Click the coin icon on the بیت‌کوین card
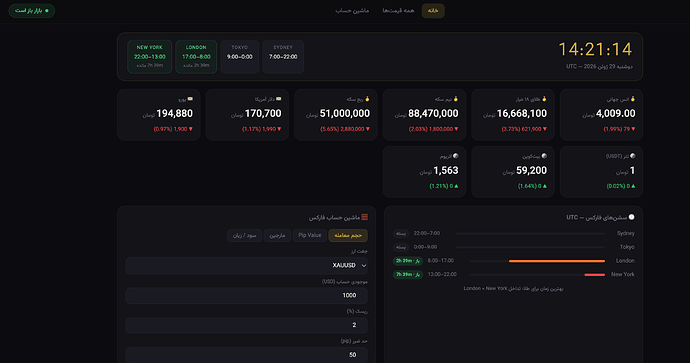690x363 pixels. click(544, 156)
